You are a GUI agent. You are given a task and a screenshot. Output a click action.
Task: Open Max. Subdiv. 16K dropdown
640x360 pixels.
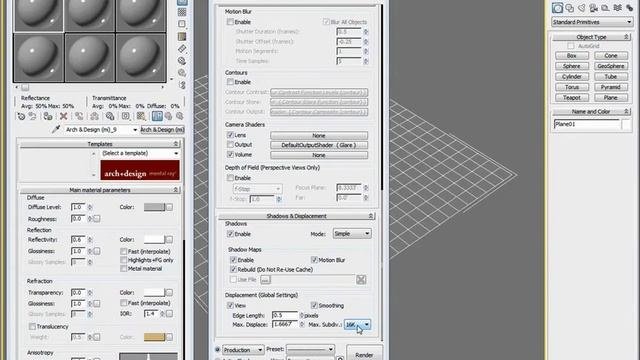tap(358, 324)
